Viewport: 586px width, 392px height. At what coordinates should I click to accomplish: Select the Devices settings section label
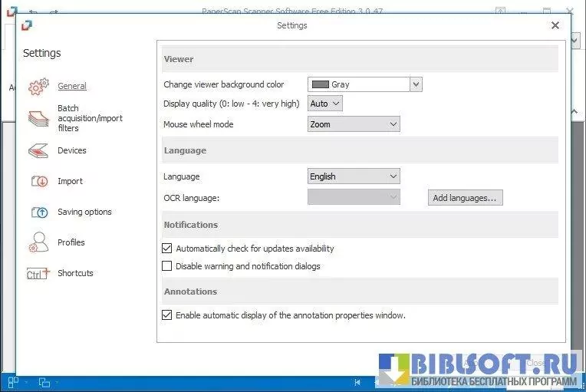pyautogui.click(x=72, y=151)
